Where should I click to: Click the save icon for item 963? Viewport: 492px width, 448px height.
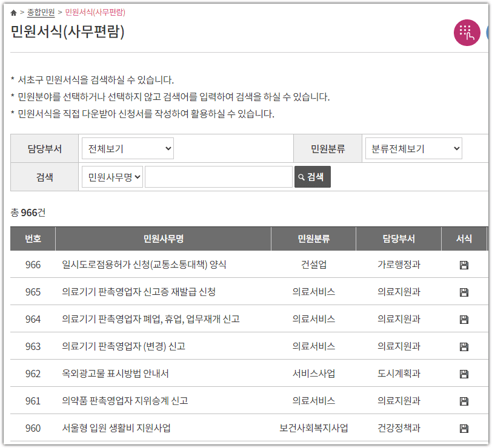click(x=464, y=346)
